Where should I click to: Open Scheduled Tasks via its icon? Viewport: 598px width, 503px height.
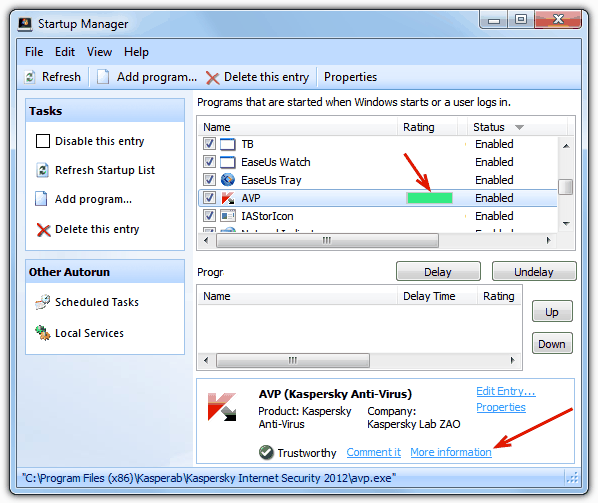pyautogui.click(x=42, y=302)
